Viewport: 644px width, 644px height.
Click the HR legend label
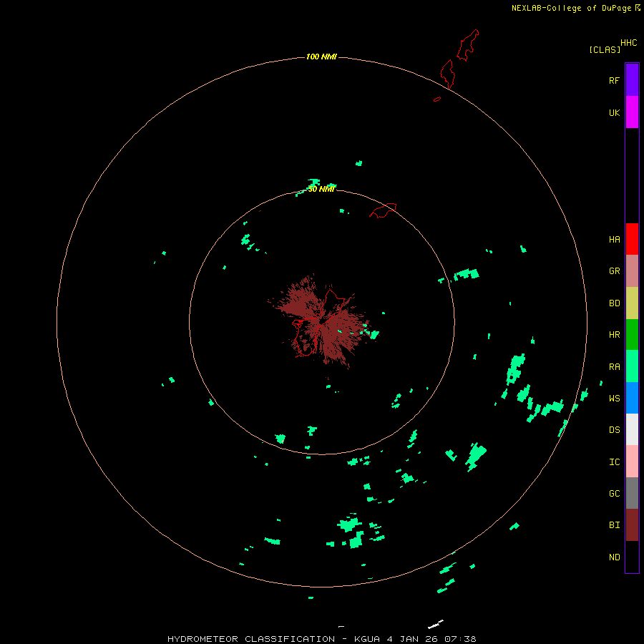[614, 335]
